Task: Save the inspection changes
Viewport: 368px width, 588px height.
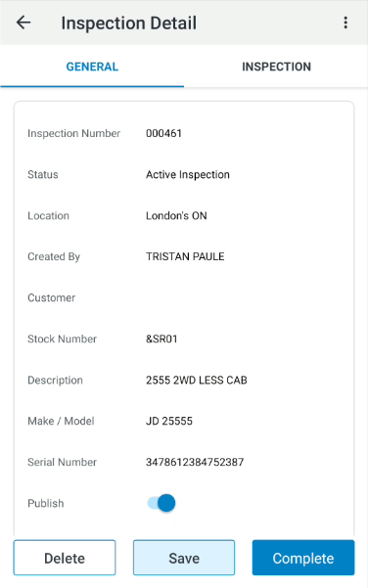Action: (x=184, y=558)
